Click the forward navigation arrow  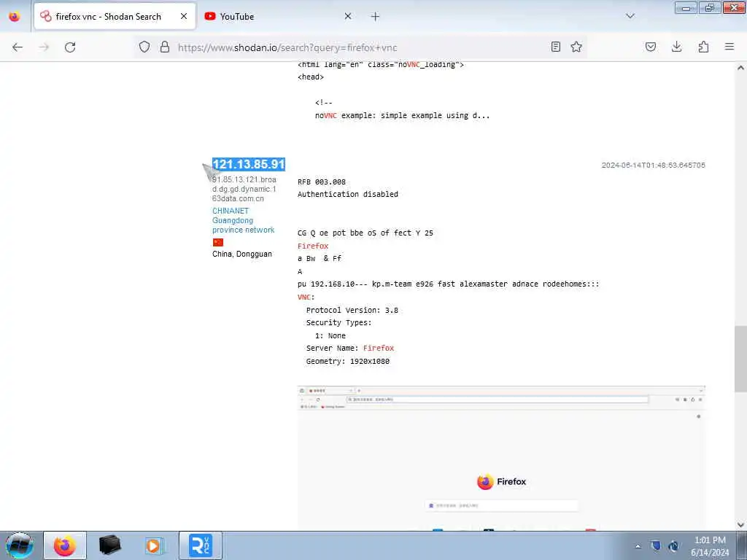click(44, 47)
